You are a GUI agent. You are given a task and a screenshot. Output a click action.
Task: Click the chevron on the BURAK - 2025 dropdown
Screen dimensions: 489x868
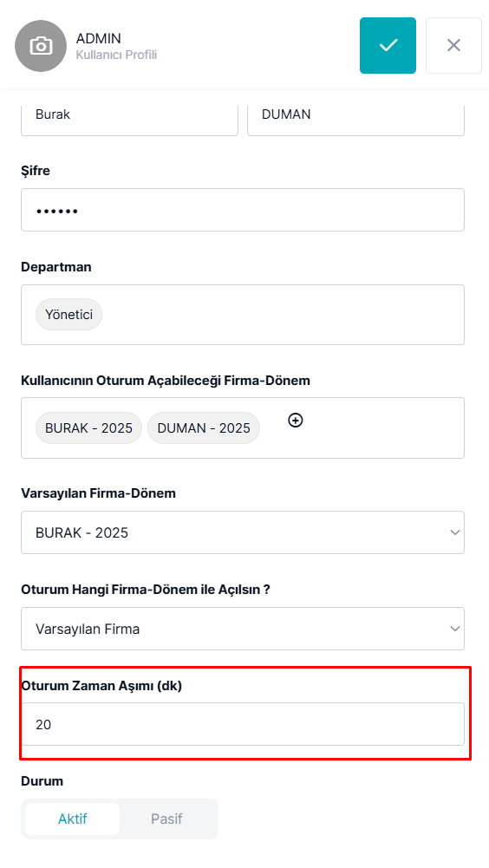point(455,532)
